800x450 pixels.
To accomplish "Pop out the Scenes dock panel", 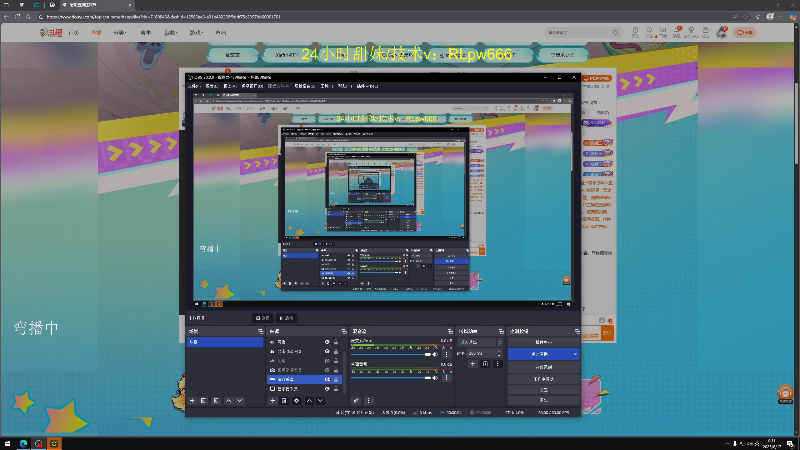I will tap(260, 332).
